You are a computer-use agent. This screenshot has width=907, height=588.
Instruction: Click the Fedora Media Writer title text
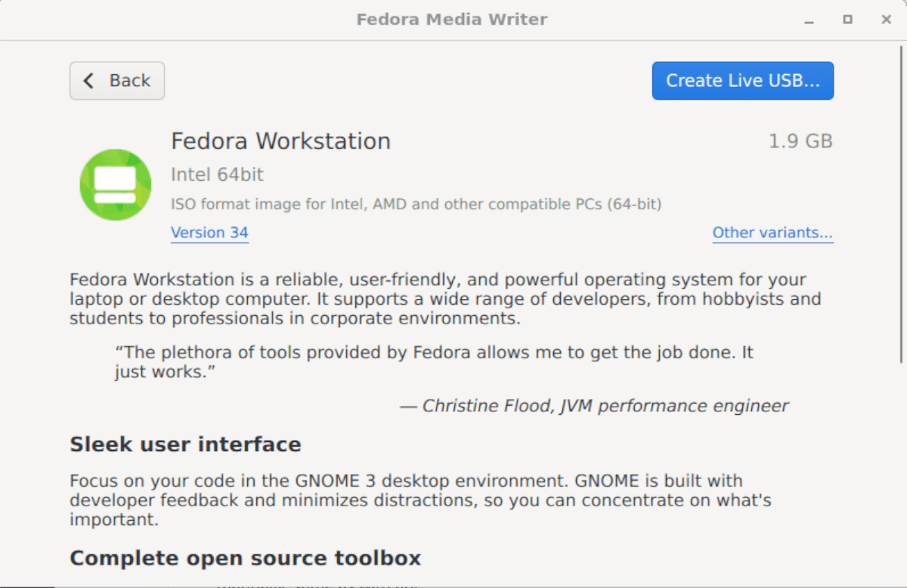pos(451,20)
